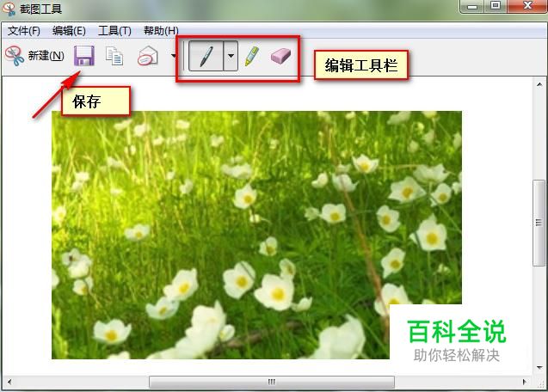
Task: Select the Highlighter tool
Action: click(252, 56)
